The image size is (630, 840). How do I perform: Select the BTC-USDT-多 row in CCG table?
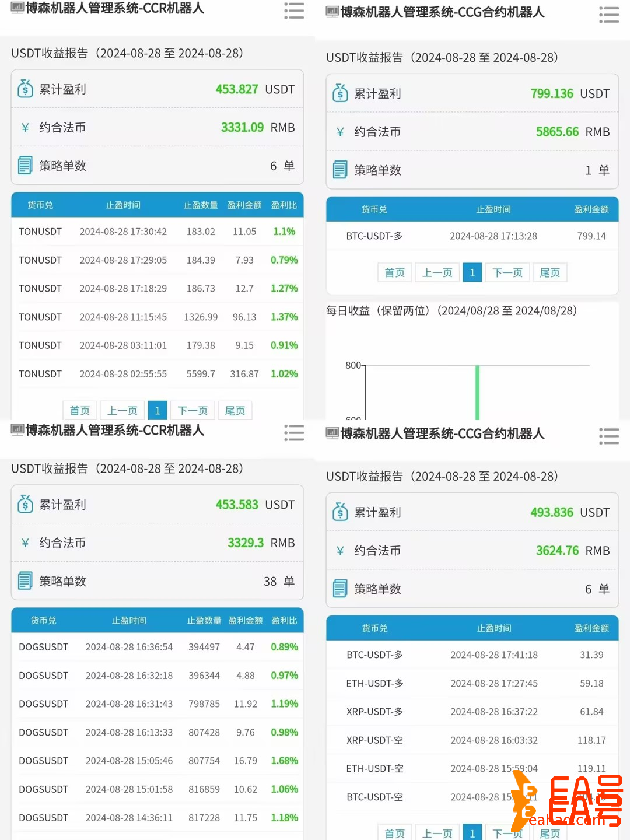(x=472, y=236)
